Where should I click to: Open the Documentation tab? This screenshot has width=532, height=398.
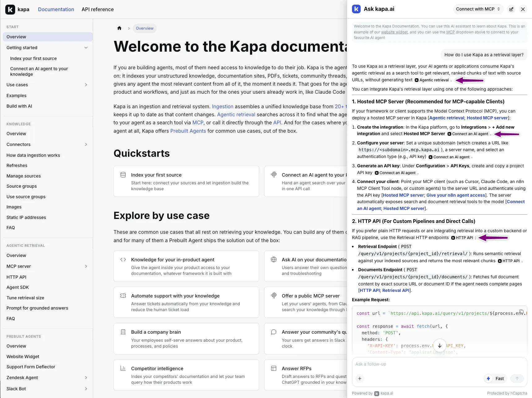tap(56, 9)
